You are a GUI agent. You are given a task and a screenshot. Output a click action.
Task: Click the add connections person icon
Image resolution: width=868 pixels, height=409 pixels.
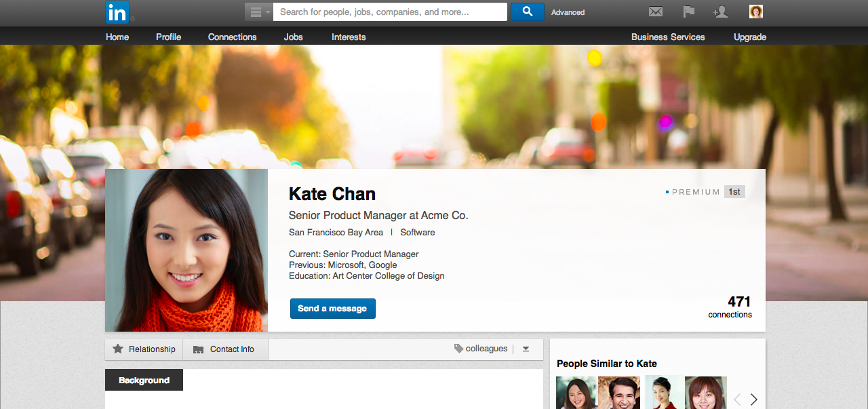tap(720, 12)
